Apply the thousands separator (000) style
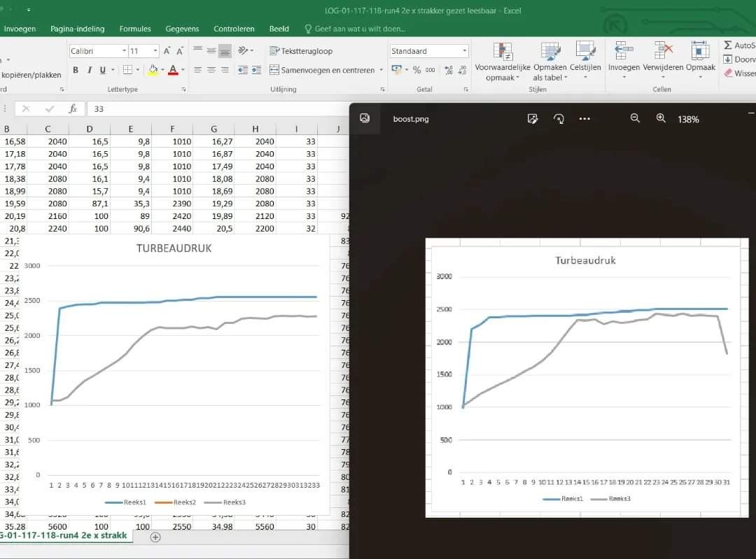The height and width of the screenshot is (559, 756). pos(430,70)
